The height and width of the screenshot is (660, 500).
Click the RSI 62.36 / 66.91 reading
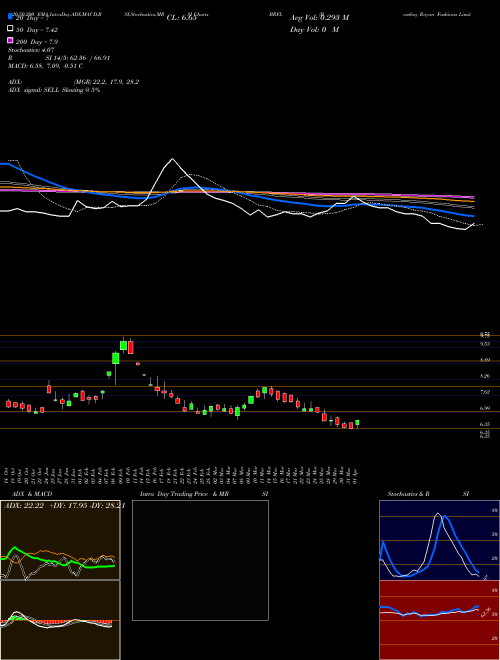coord(59,58)
